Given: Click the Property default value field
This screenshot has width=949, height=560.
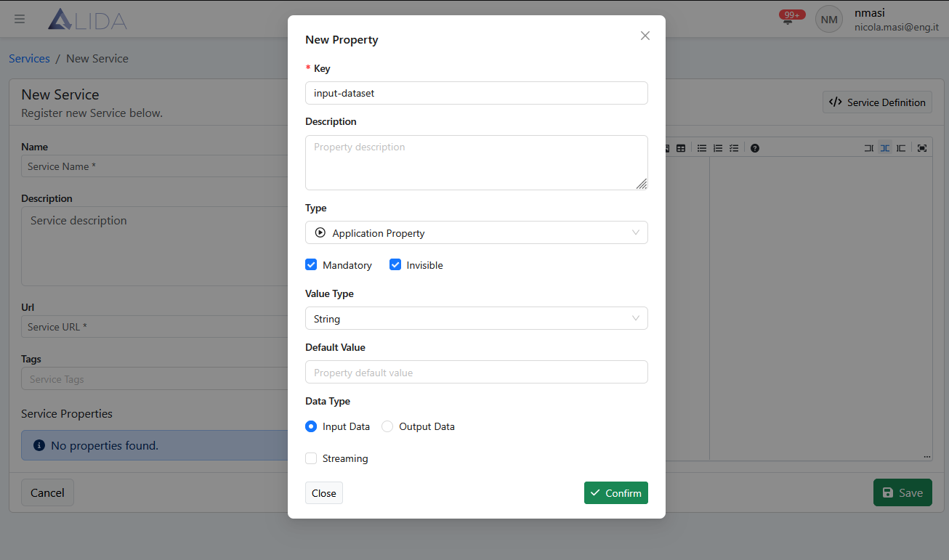Looking at the screenshot, I should (x=477, y=372).
